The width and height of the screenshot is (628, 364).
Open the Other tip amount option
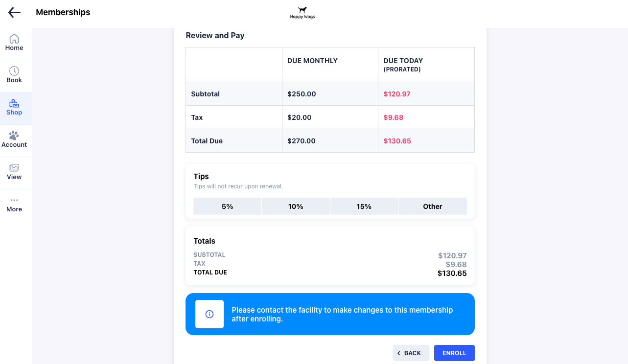point(433,206)
